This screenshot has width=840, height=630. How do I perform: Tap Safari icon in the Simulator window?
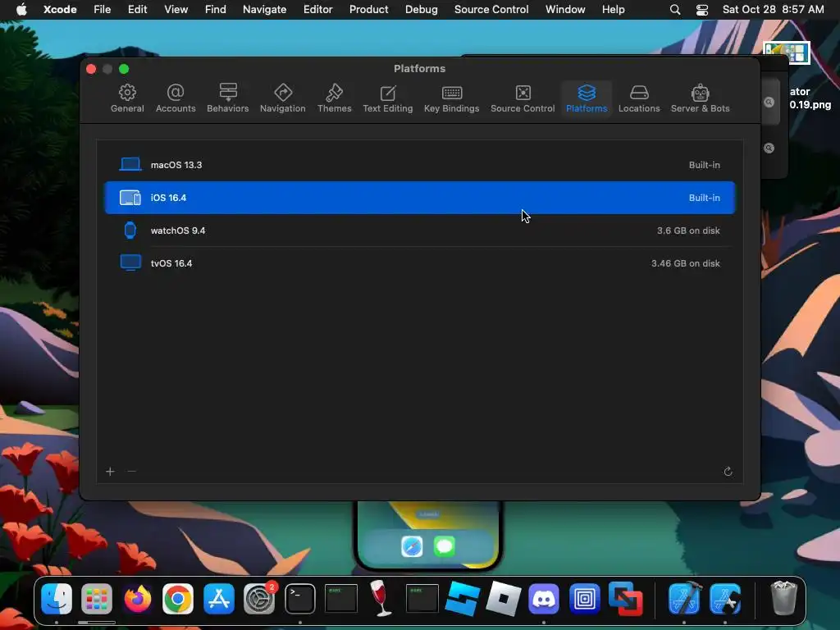(x=412, y=546)
